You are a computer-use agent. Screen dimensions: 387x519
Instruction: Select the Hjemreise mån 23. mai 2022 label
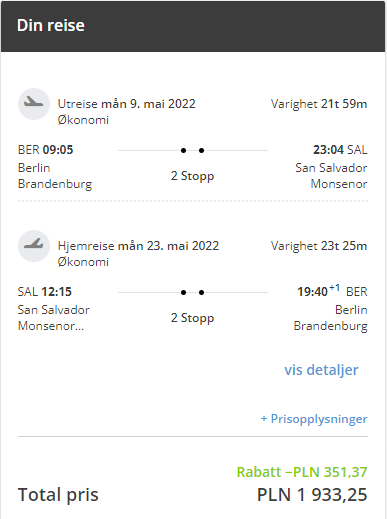coord(138,246)
